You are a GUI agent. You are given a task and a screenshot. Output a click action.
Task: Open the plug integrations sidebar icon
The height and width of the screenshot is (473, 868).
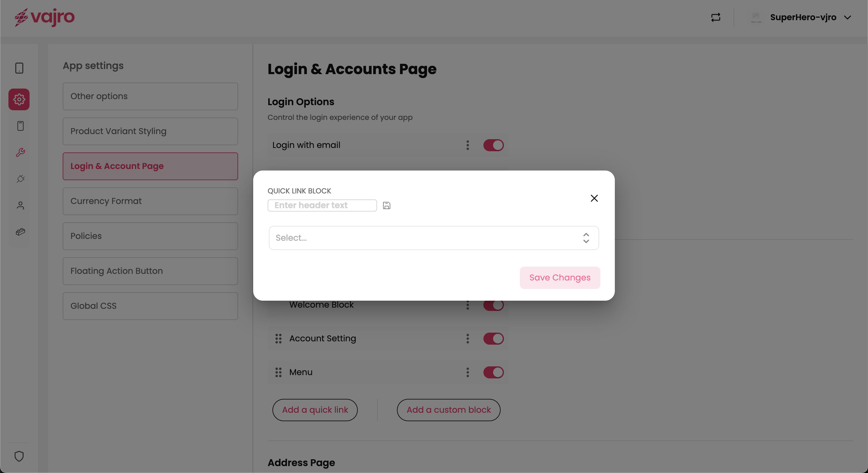click(x=20, y=179)
